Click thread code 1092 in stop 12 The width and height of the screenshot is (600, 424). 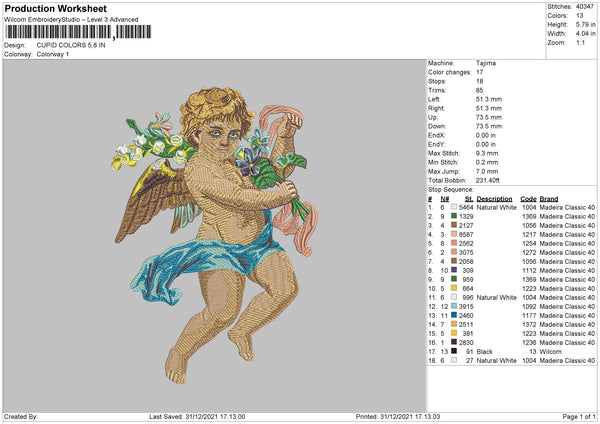pyautogui.click(x=529, y=307)
